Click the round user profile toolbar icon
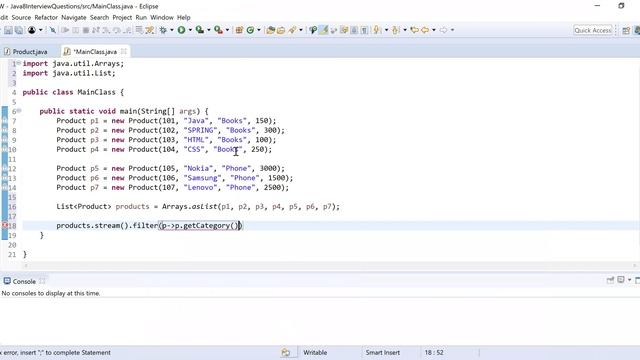The height and width of the screenshot is (360, 640). (31, 30)
